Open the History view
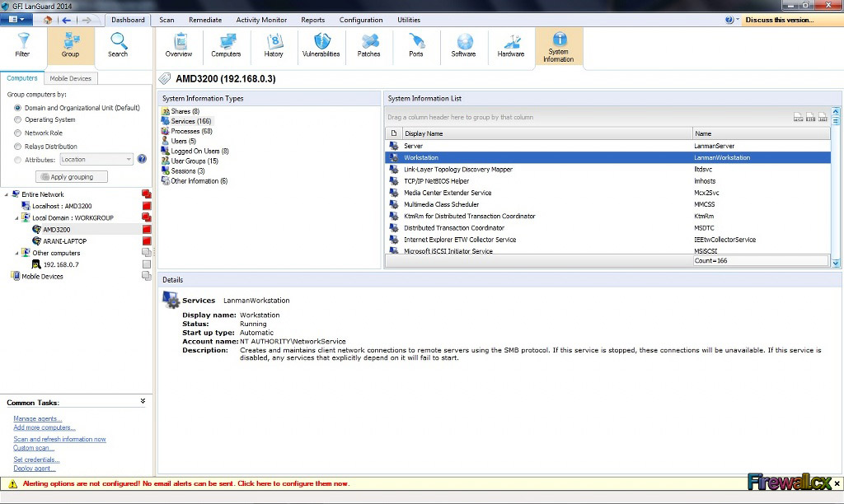Viewport: 844px width, 504px height. point(274,44)
